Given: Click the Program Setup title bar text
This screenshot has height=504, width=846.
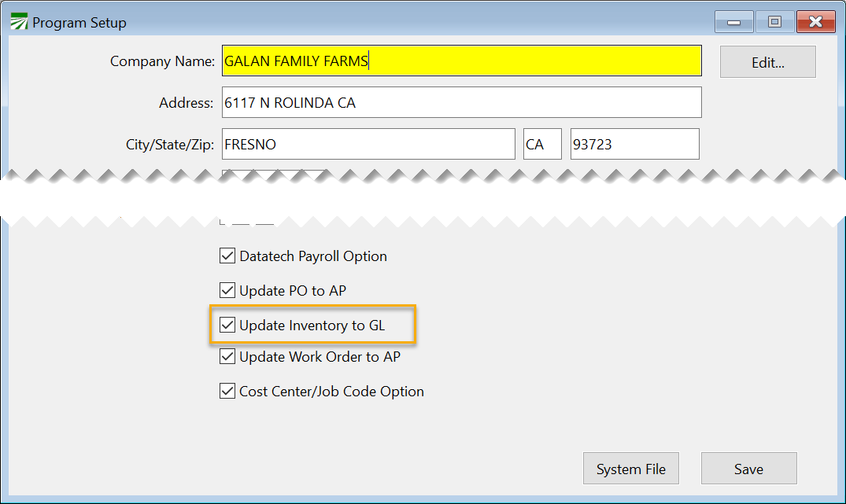Looking at the screenshot, I should coord(79,23).
